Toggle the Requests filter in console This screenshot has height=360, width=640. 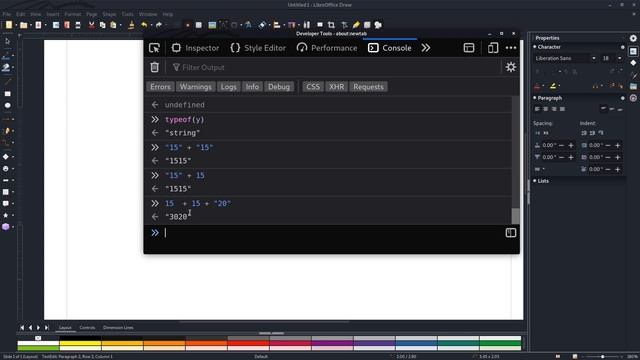point(368,87)
